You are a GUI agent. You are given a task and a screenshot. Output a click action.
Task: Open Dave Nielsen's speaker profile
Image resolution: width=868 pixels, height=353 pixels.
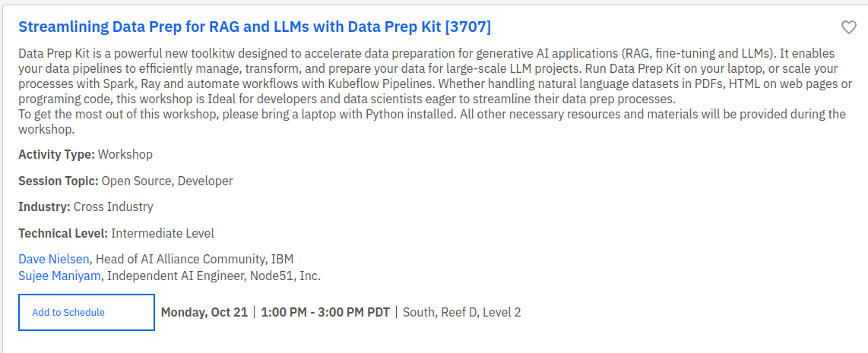tap(54, 259)
